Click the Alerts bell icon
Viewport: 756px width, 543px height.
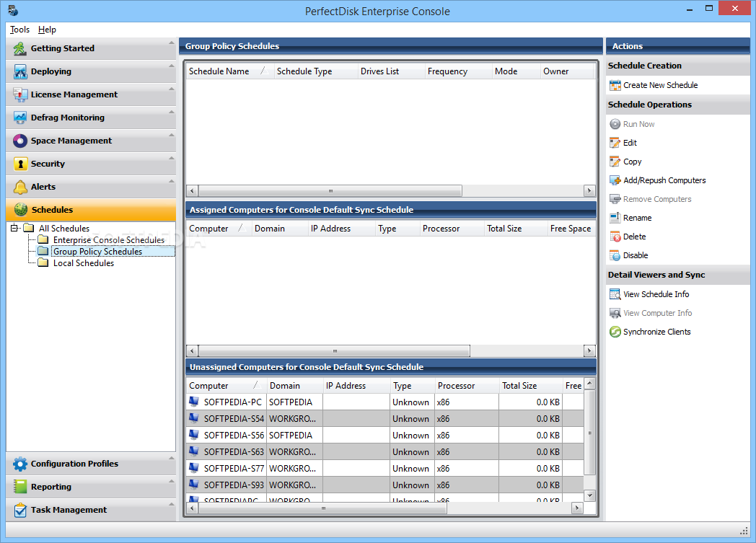tap(19, 187)
